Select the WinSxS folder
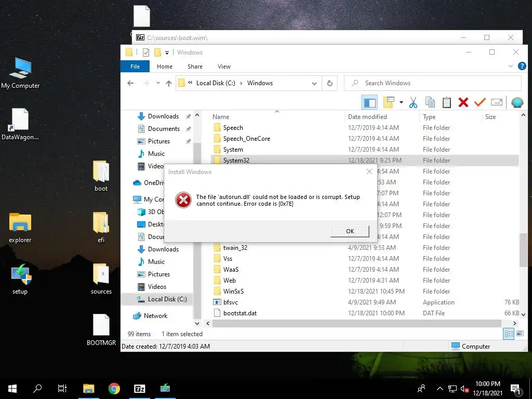 [365, 291]
